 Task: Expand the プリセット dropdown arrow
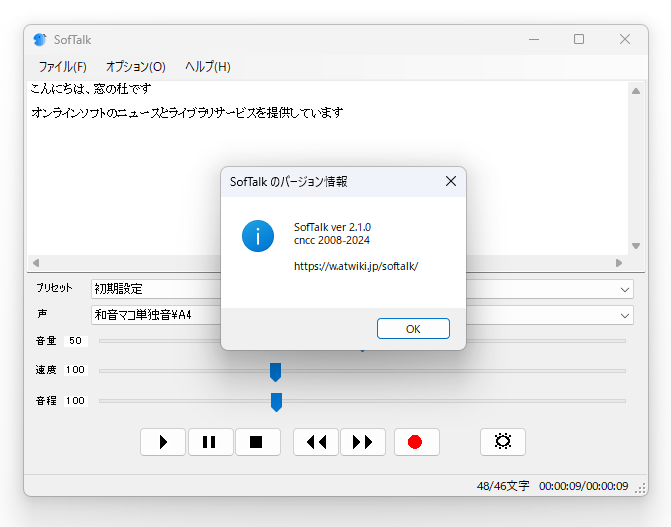point(625,290)
